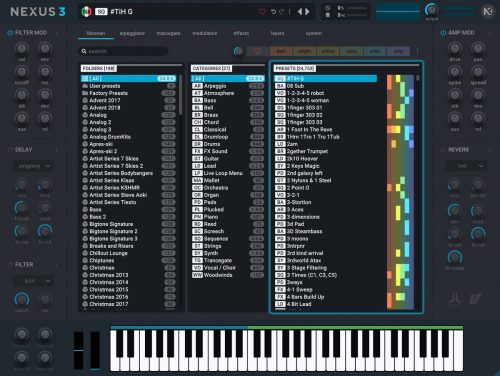This screenshot has width=500, height=376.
Task: Toggle the favorites heart filter tag
Action: 257,51
